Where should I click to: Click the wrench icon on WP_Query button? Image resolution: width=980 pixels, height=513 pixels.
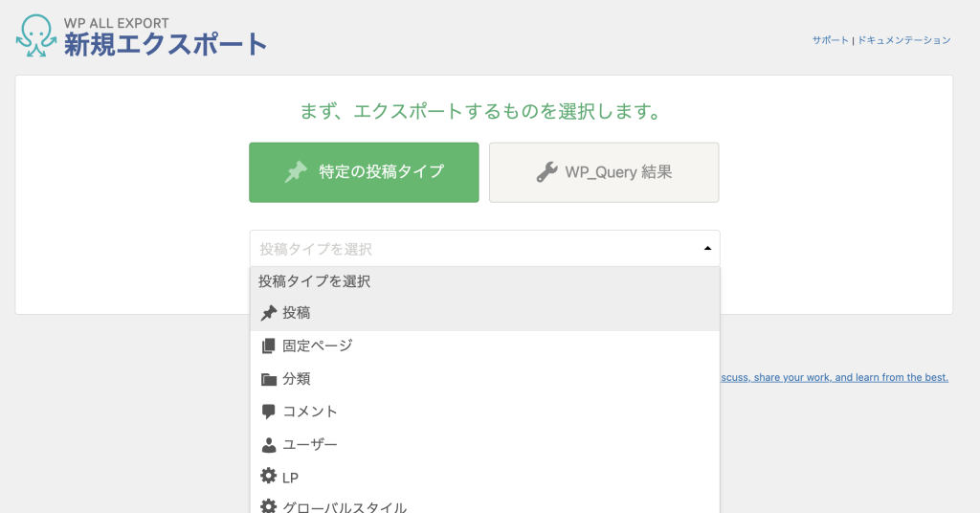pos(546,172)
